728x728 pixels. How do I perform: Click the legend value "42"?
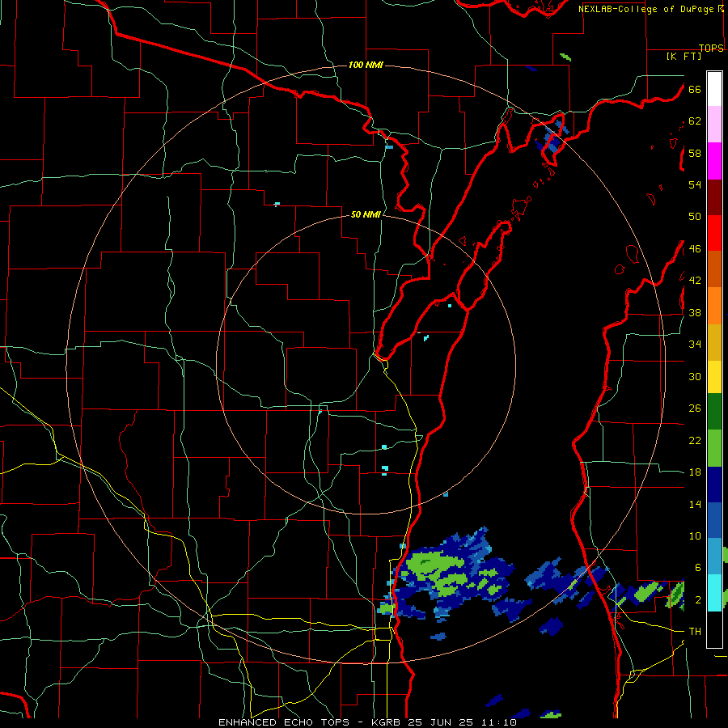[695, 281]
